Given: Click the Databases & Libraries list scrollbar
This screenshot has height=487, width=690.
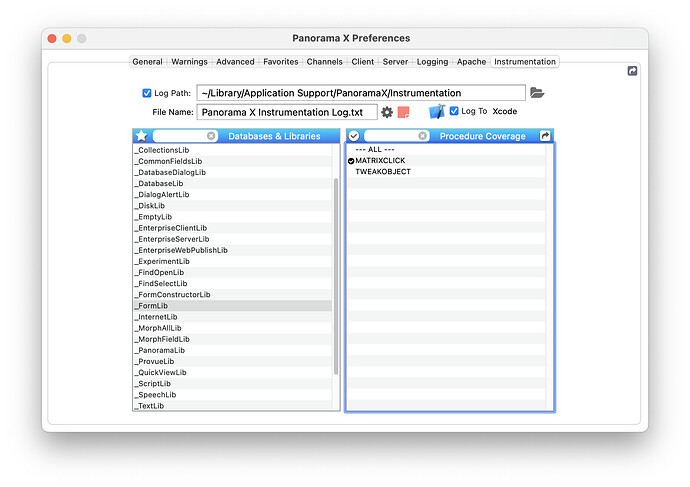Looking at the screenshot, I should pyautogui.click(x=336, y=276).
